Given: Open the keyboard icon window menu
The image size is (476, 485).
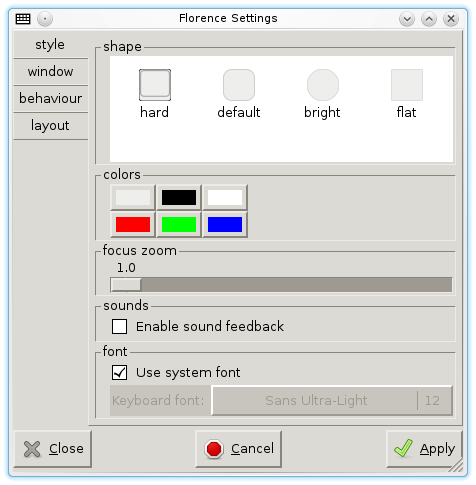Looking at the screenshot, I should [23, 19].
